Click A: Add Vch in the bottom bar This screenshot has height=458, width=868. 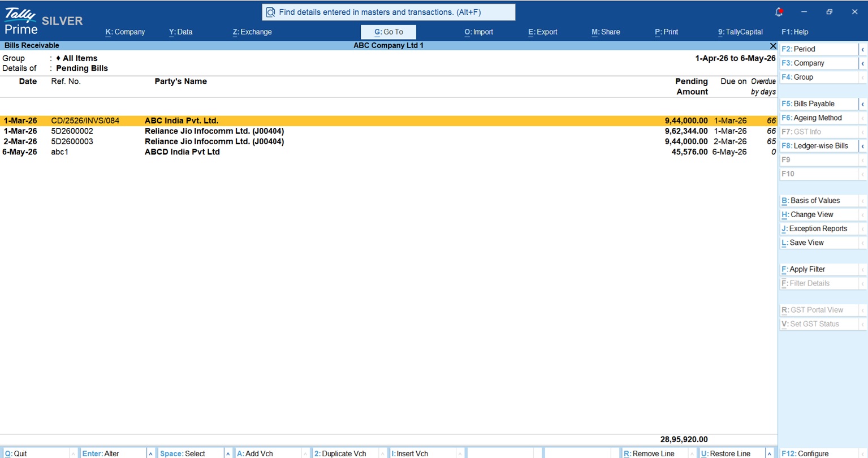click(x=268, y=453)
